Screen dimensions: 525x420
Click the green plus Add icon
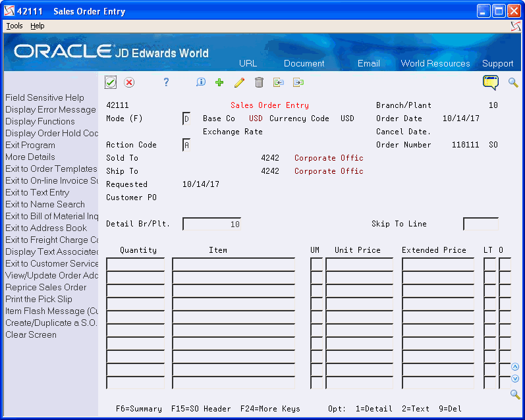(219, 82)
